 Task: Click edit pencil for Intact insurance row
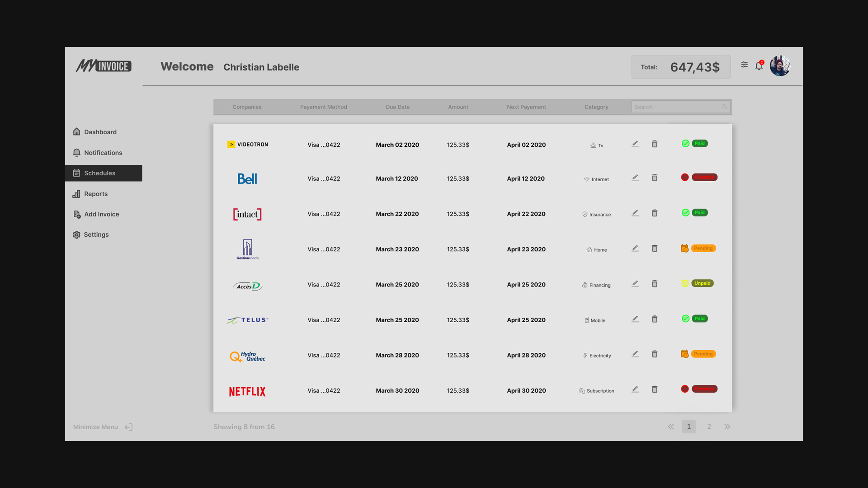(x=635, y=213)
